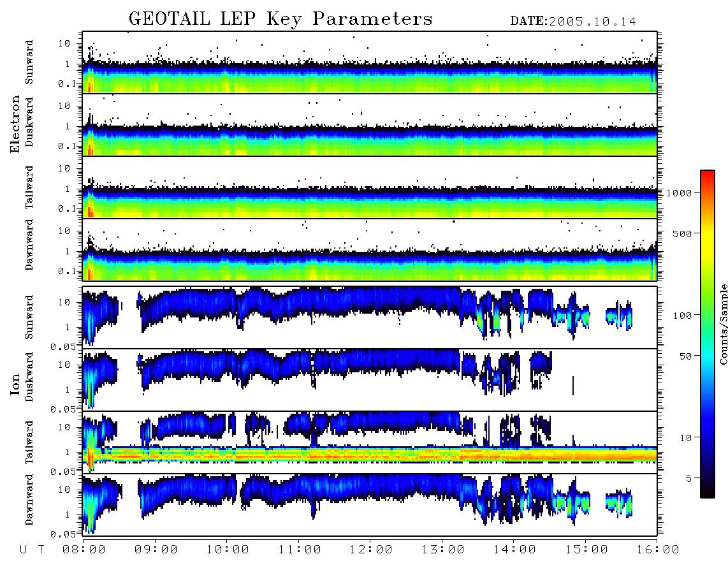Click the Sunward label in Ion group
Viewport: 728px width, 561px height.
[29, 317]
